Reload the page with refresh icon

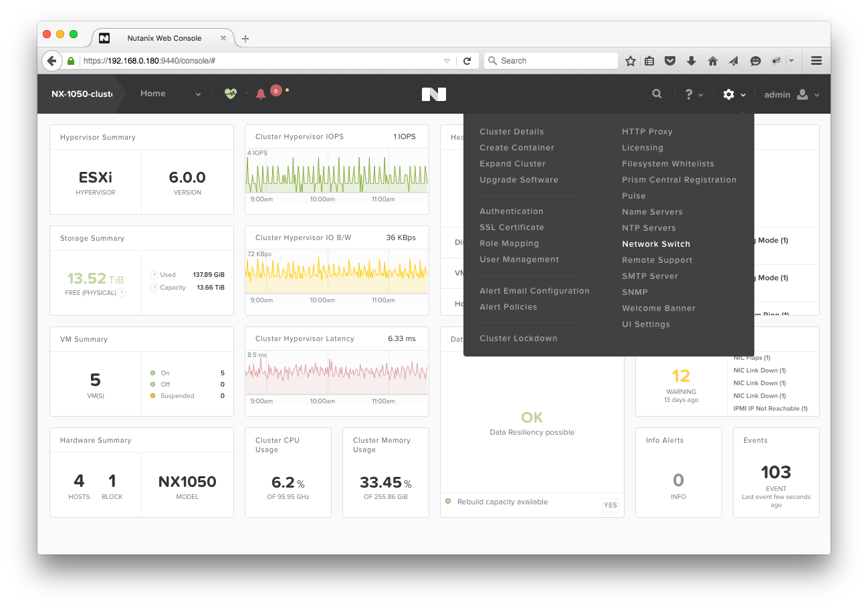click(x=467, y=61)
